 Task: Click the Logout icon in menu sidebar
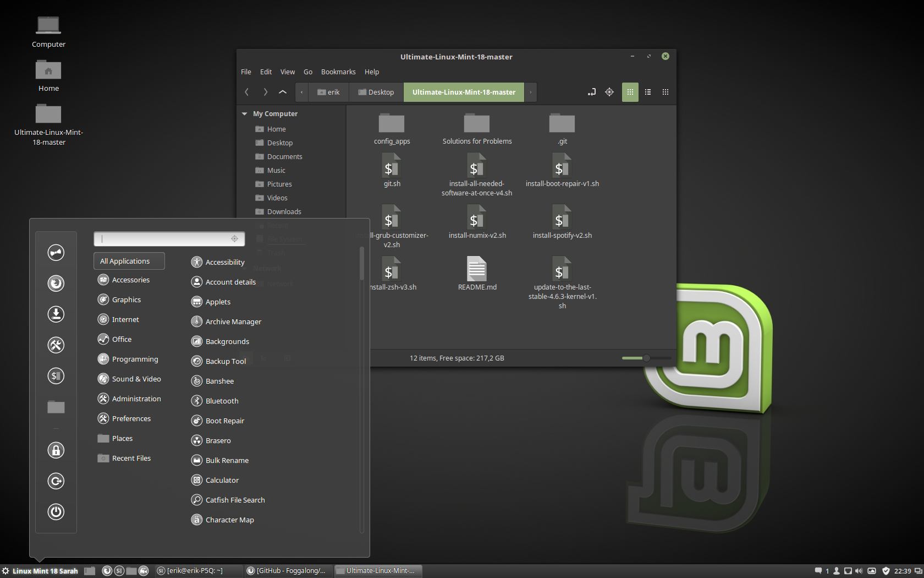coord(56,481)
